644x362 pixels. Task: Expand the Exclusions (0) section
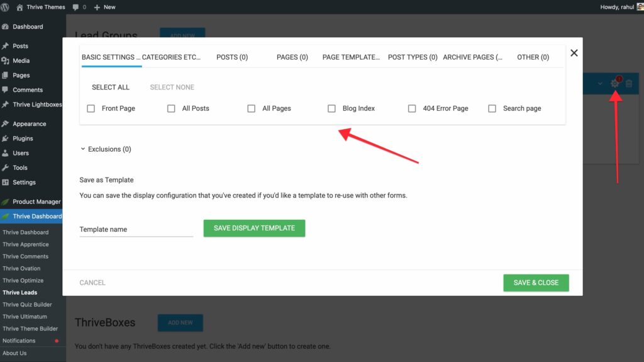point(106,149)
